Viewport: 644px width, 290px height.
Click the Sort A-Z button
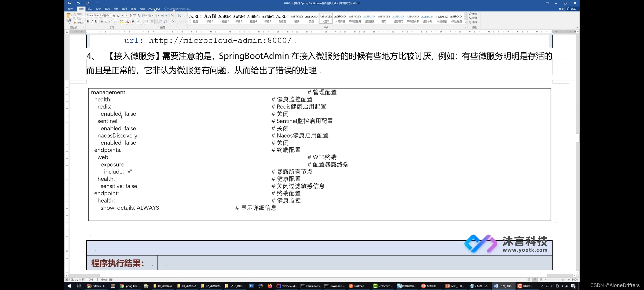point(180,16)
